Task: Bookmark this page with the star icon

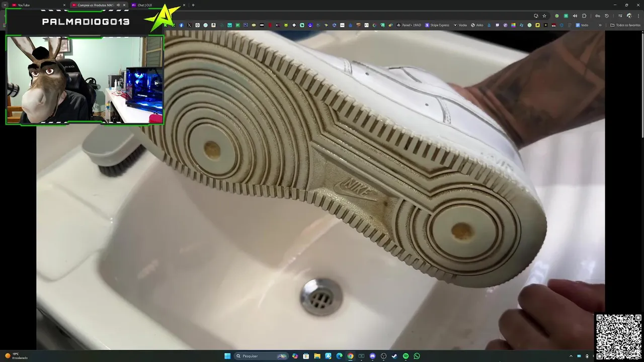Action: [544, 16]
